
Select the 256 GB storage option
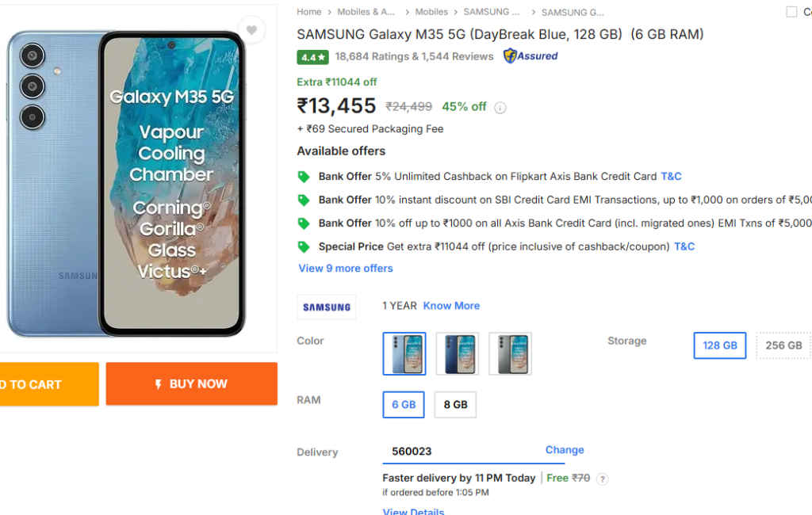[x=783, y=345]
